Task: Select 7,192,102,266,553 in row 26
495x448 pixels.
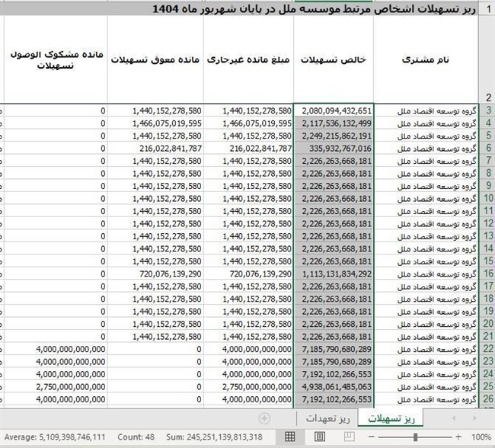Action: (x=334, y=399)
